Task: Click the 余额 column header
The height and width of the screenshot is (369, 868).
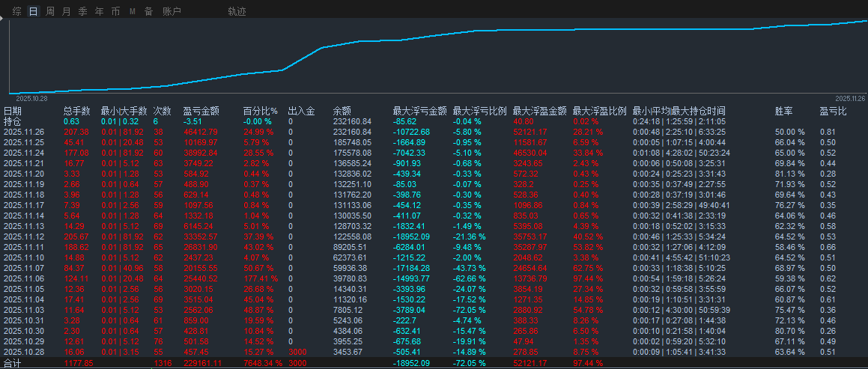Action: pos(342,112)
